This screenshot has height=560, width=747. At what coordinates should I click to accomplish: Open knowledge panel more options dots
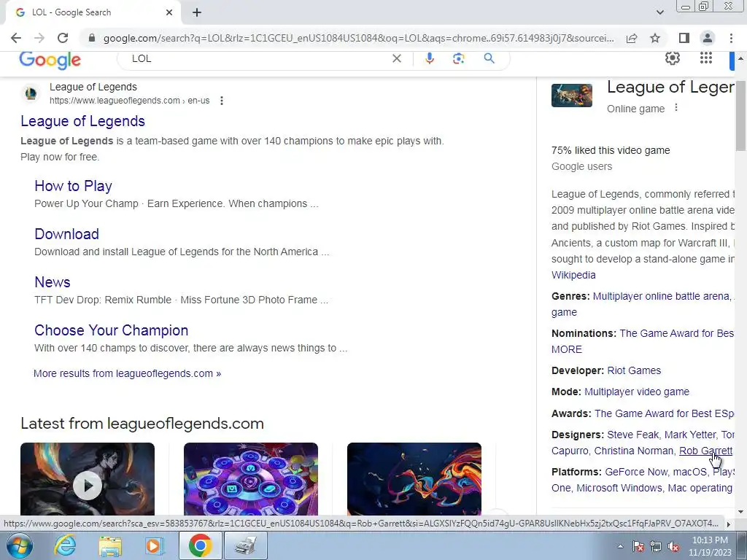pos(676,108)
